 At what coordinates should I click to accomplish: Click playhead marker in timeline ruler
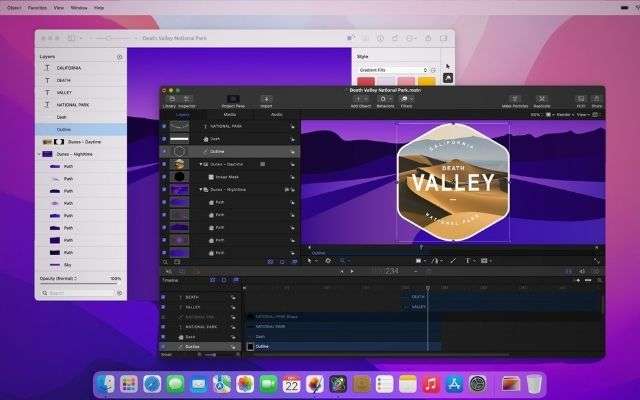tap(427, 288)
